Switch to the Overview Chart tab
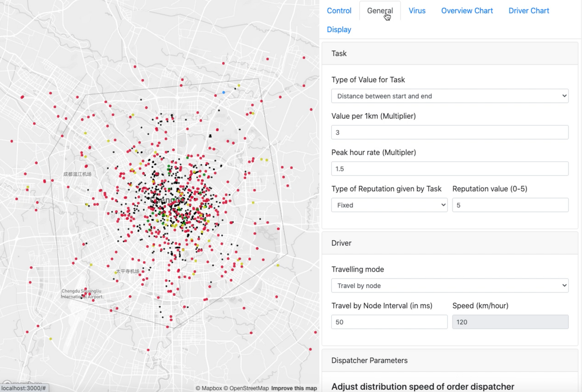The width and height of the screenshot is (582, 392). pos(467,11)
